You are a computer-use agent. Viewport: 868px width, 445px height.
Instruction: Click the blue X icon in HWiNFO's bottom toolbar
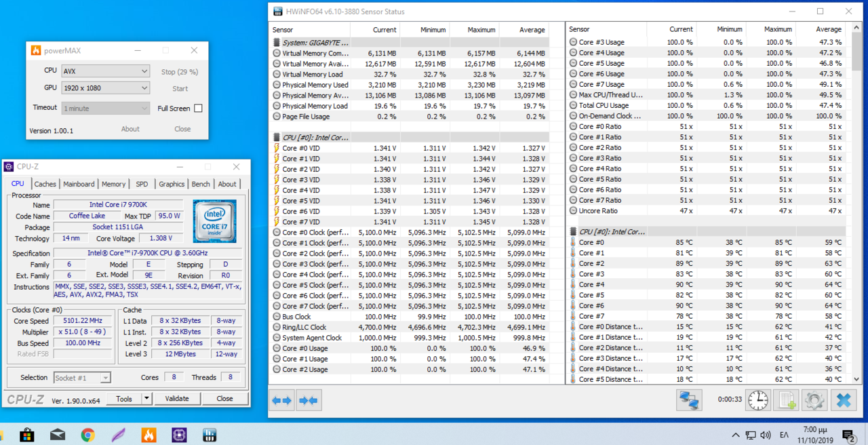pyautogui.click(x=843, y=400)
